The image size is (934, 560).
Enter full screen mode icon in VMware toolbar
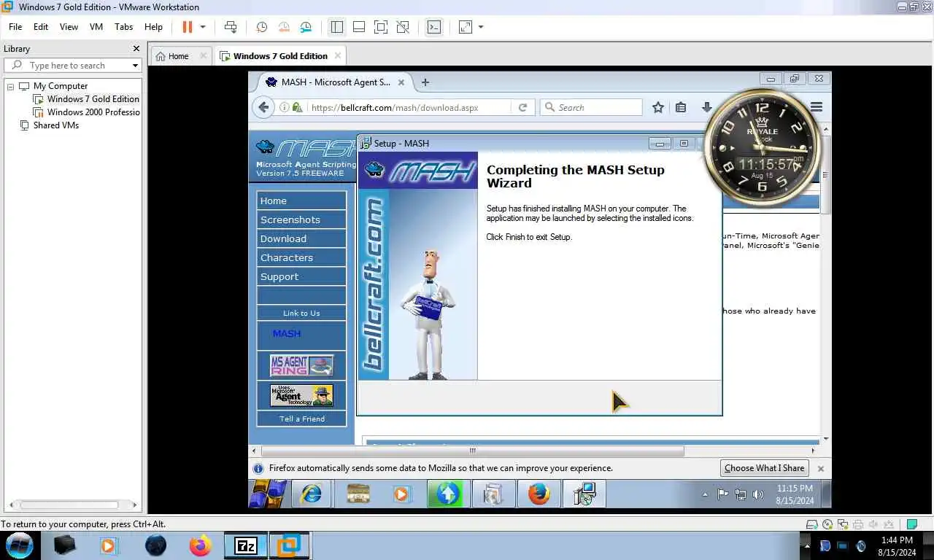tap(380, 27)
